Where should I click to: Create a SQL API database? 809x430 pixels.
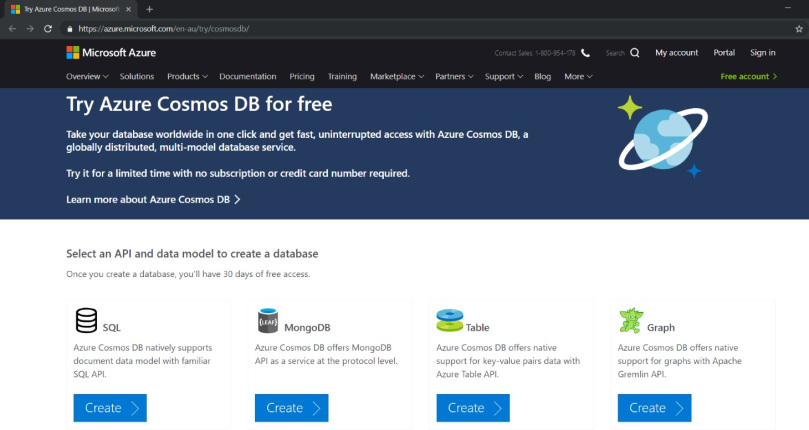[110, 408]
